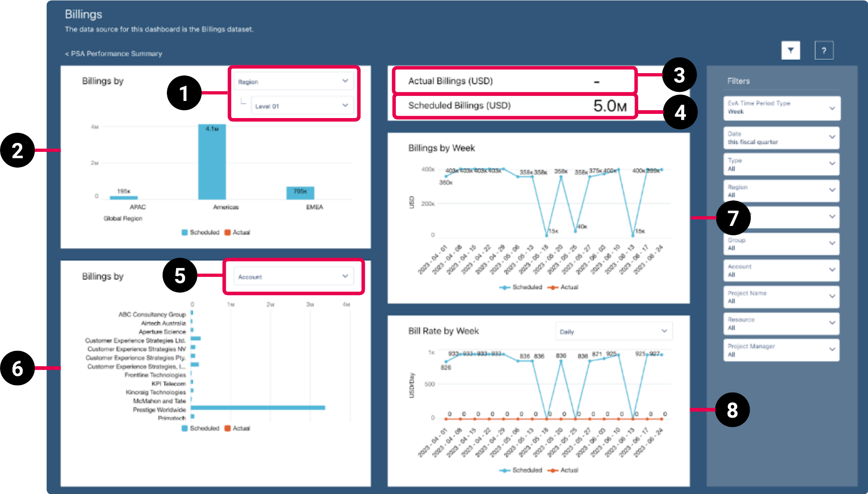Expand the Type filter dropdown

(x=781, y=164)
